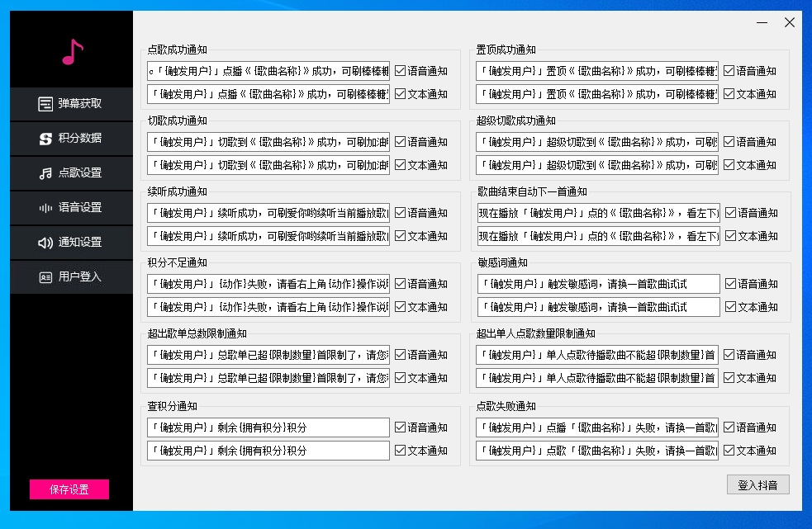
Task: Focus first text field under 切歌成功通知
Action: [x=268, y=142]
